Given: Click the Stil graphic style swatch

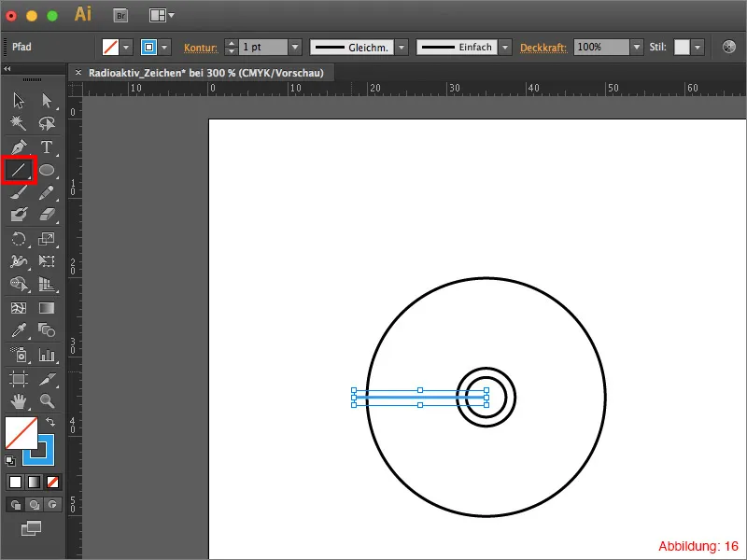Looking at the screenshot, I should click(682, 48).
